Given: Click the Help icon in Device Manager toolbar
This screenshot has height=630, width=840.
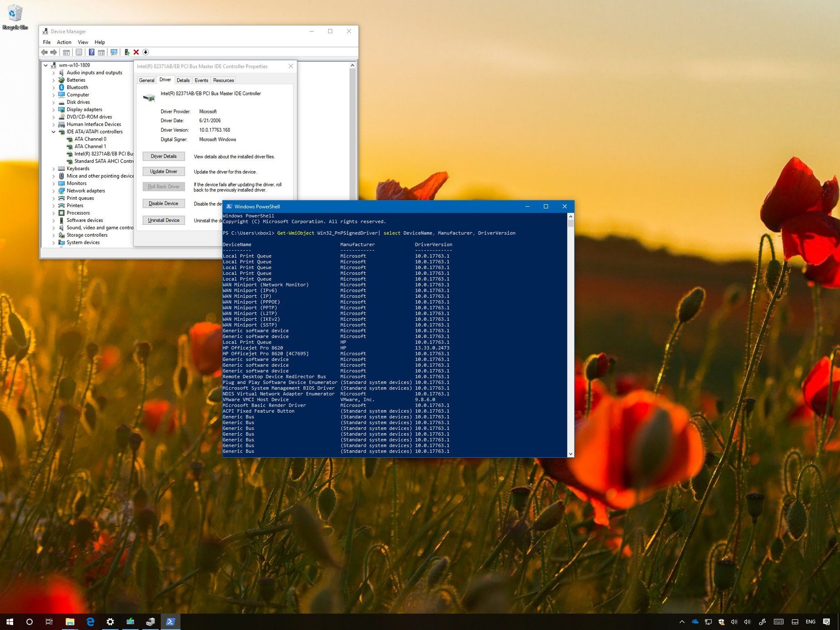Looking at the screenshot, I should tap(91, 52).
